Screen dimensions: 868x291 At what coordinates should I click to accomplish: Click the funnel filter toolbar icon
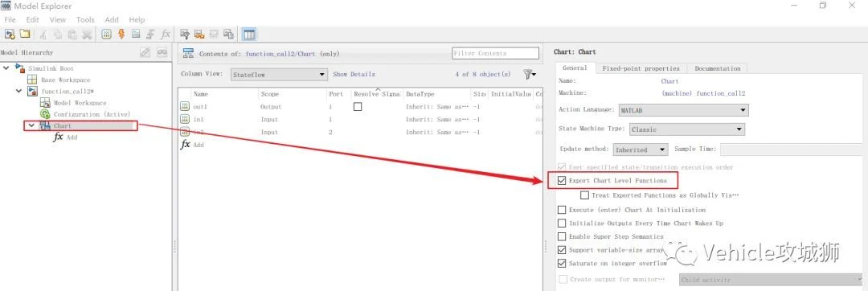[x=185, y=35]
